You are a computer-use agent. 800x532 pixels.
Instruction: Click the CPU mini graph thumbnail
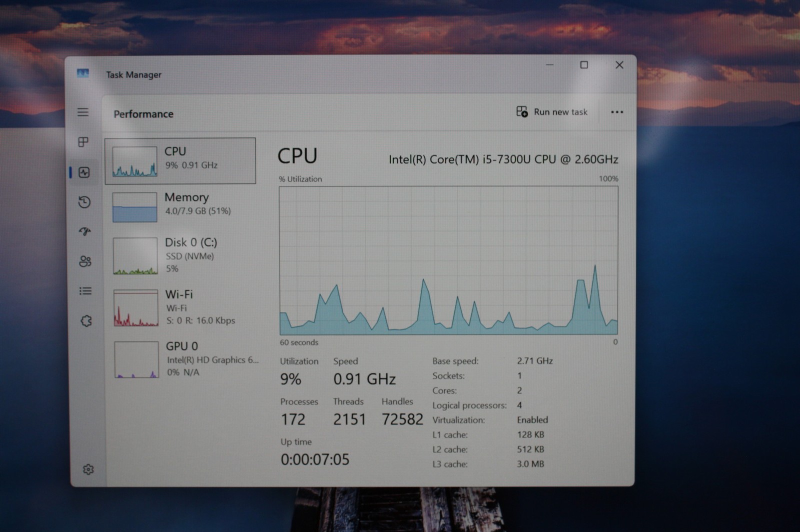135,161
